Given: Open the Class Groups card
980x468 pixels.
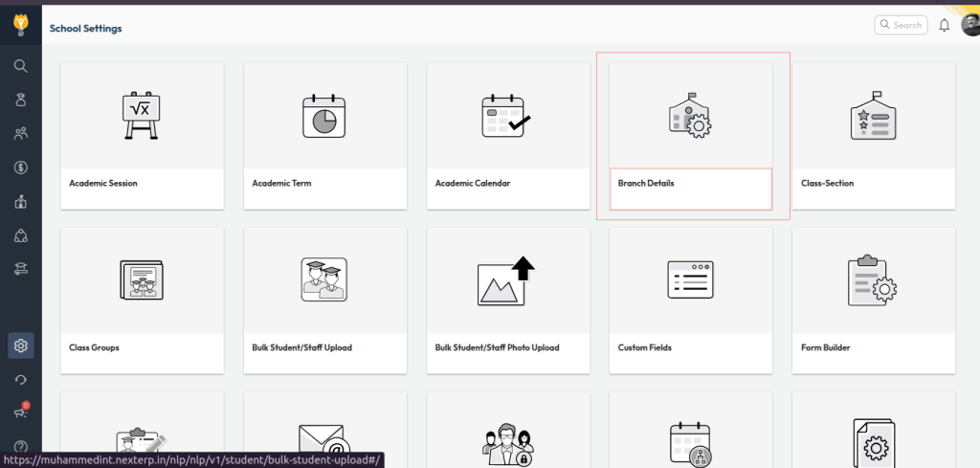Looking at the screenshot, I should click(142, 300).
